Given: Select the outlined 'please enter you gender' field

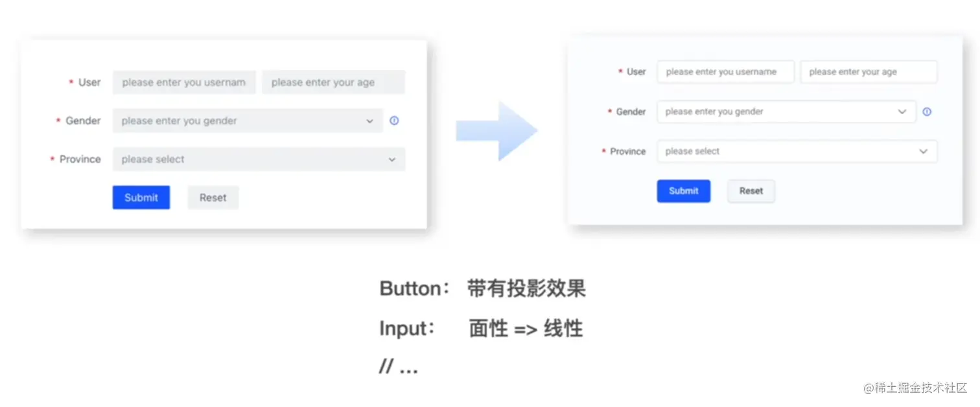Looking at the screenshot, I should 786,111.
